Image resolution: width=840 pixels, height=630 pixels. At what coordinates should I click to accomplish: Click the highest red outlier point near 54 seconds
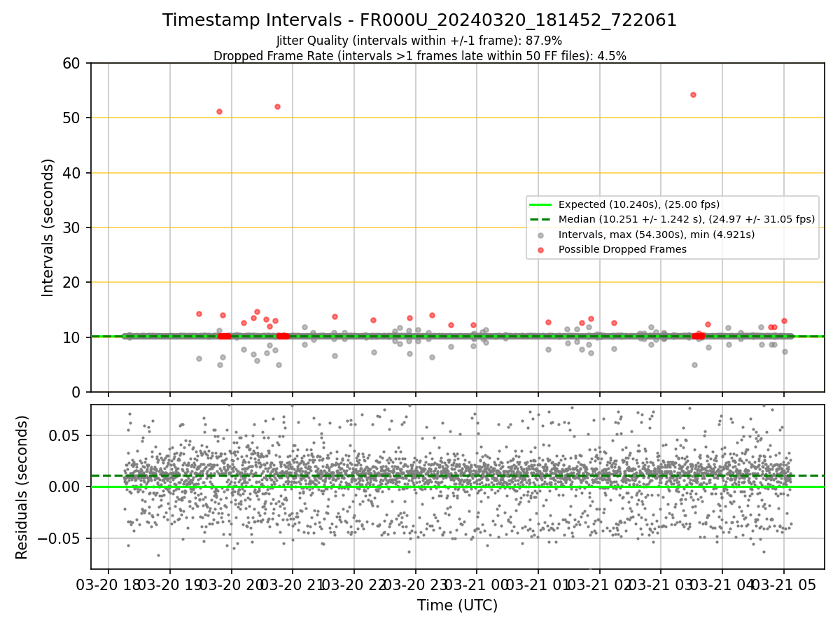pos(693,94)
